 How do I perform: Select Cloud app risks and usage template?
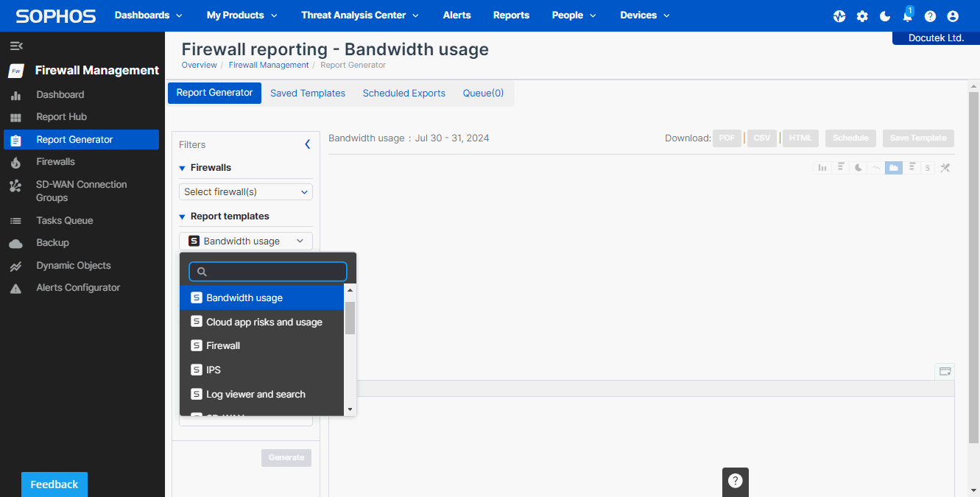coord(262,322)
